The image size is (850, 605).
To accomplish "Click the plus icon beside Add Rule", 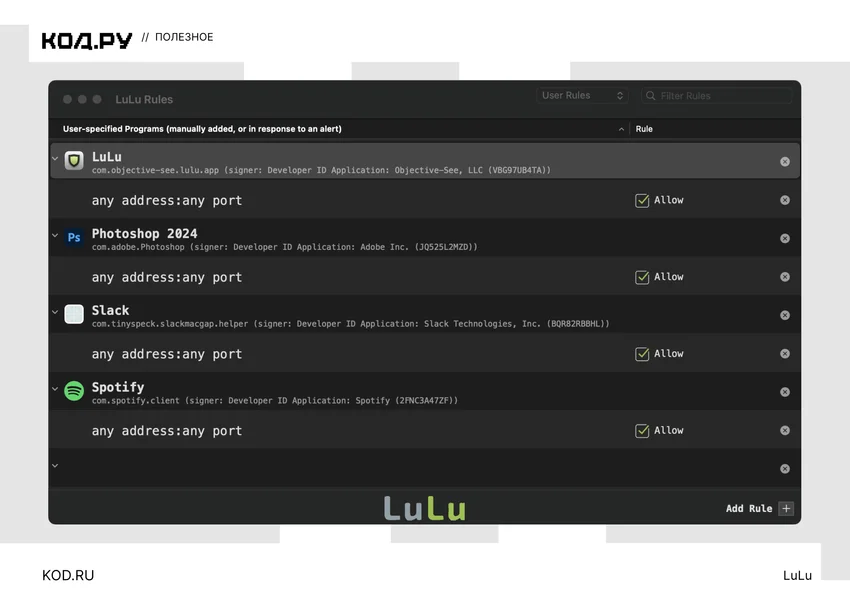I will tap(786, 509).
